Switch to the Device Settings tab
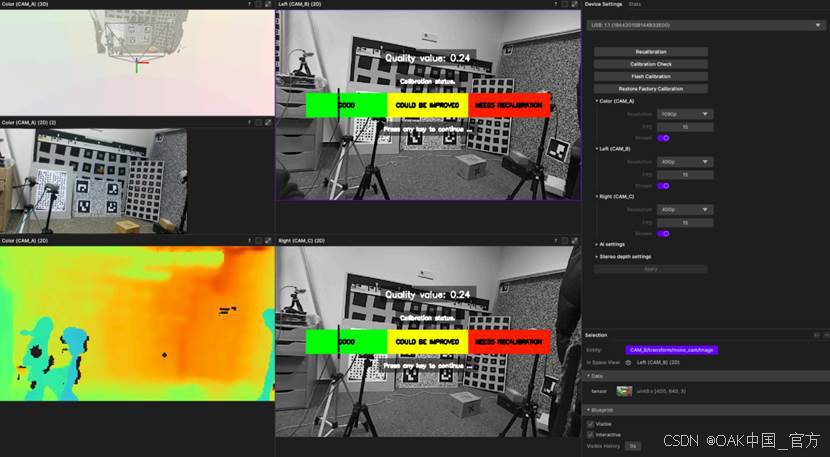Image resolution: width=830 pixels, height=457 pixels. (603, 4)
